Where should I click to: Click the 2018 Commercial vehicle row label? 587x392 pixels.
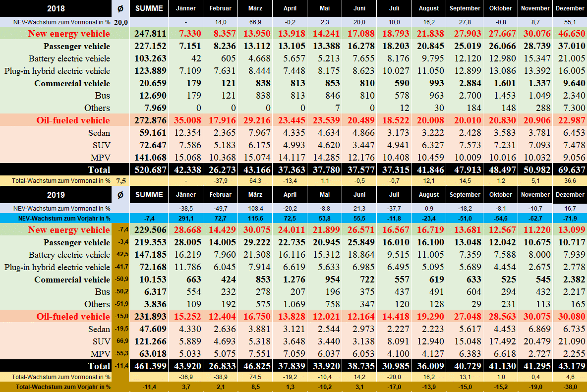tap(72, 83)
